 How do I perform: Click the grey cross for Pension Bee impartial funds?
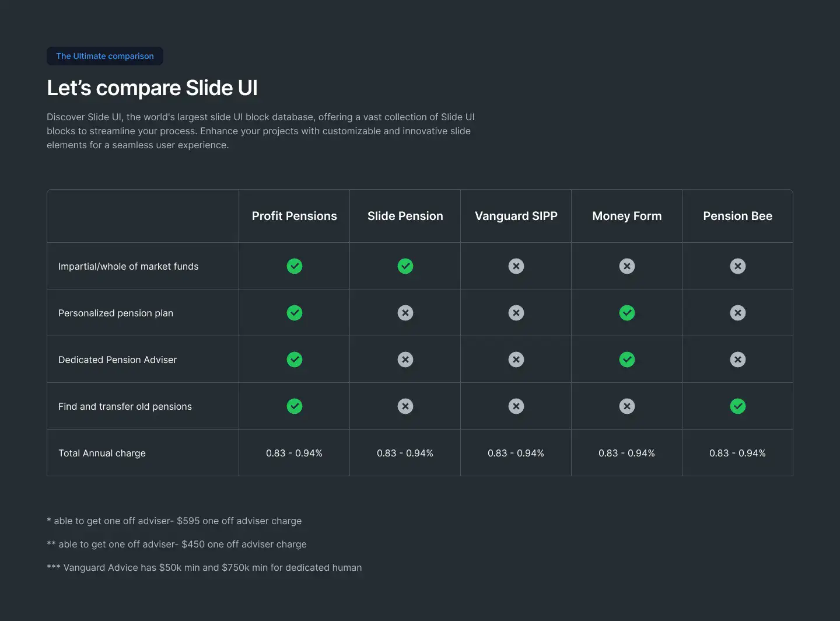pyautogui.click(x=738, y=266)
